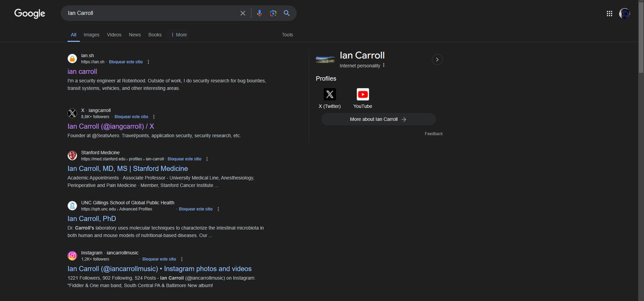
Task: Click Bloquear este sitio for ian.sh
Action: pos(126,62)
